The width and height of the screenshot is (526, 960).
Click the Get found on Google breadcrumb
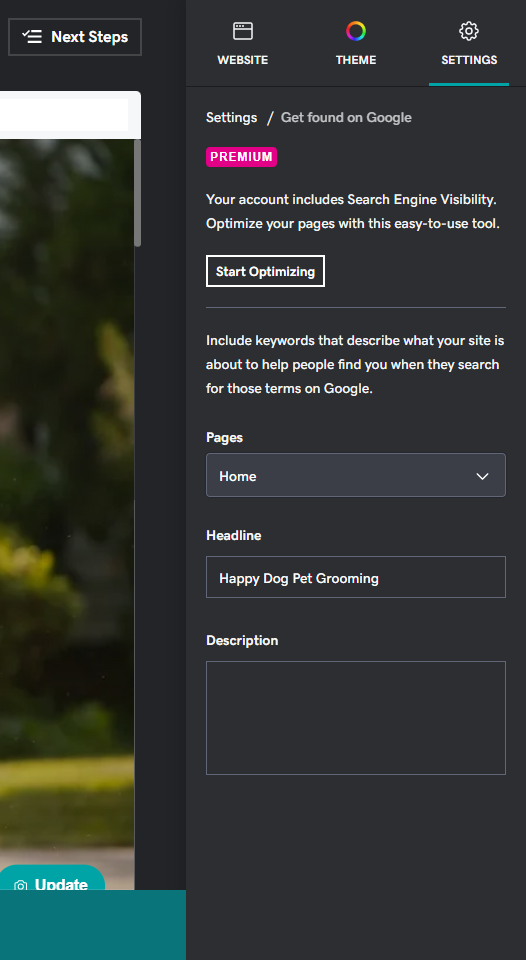pos(346,118)
